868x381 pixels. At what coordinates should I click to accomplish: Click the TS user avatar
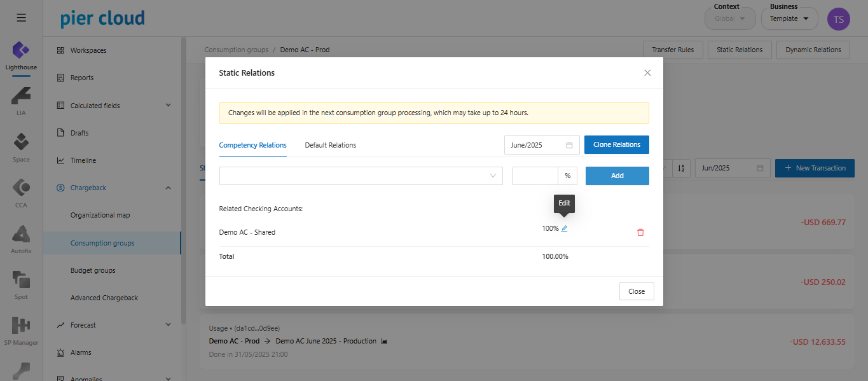[x=838, y=19]
